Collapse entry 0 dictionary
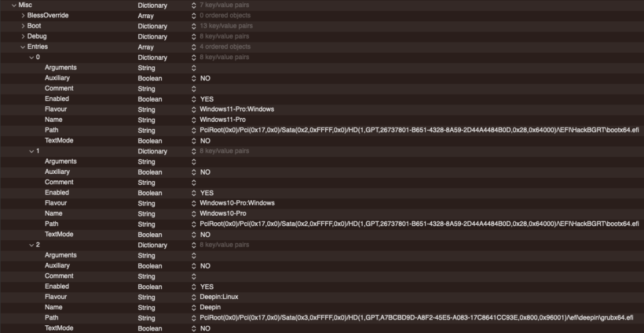This screenshot has height=333, width=644. click(32, 57)
